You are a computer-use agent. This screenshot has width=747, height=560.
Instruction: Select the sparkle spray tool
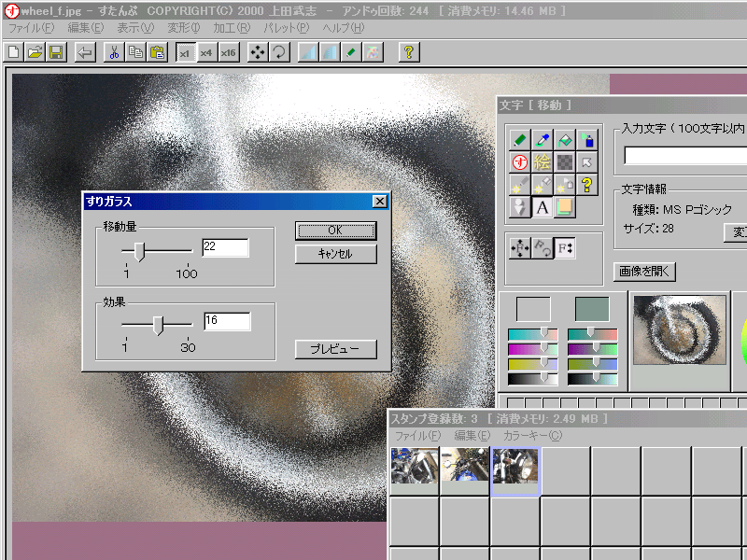[x=565, y=185]
